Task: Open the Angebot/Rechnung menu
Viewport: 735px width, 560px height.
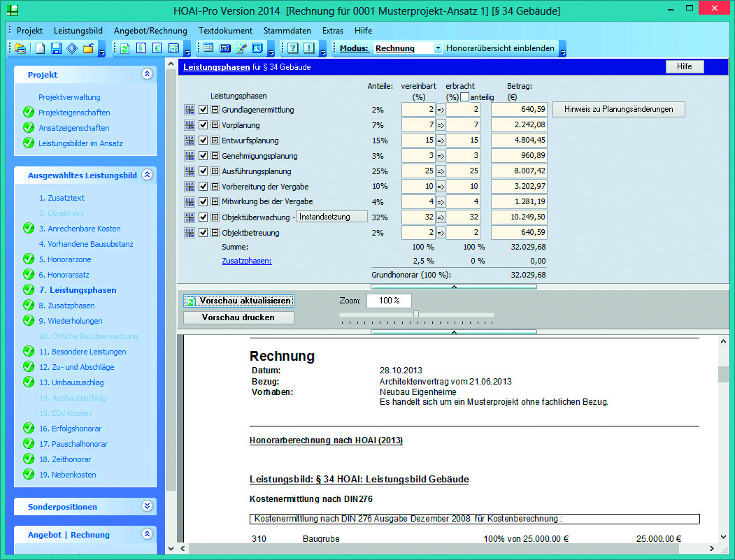Action: [x=150, y=31]
